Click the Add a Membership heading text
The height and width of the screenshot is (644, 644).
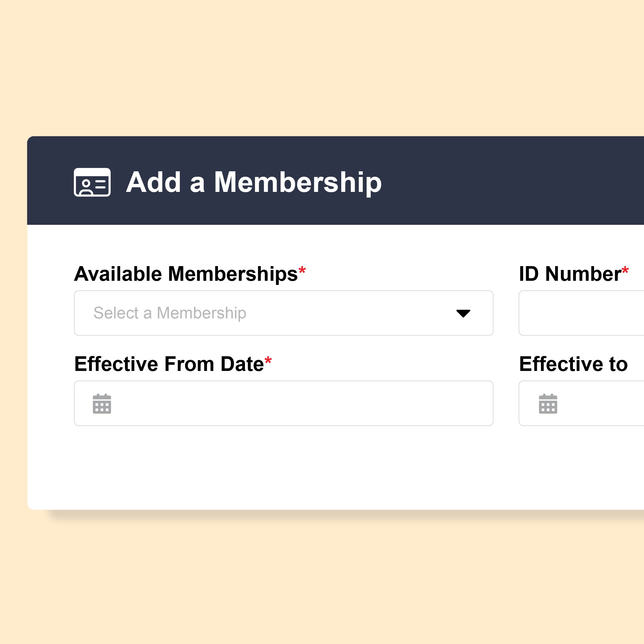click(254, 182)
